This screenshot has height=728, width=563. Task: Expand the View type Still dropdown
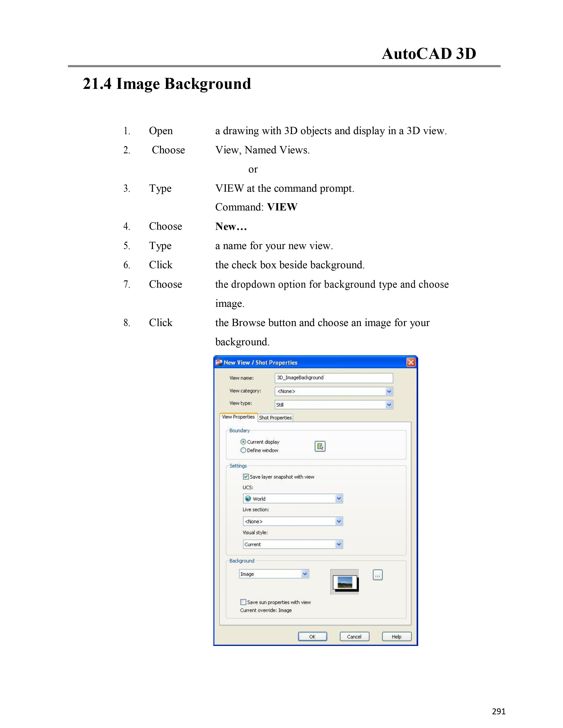click(x=389, y=405)
